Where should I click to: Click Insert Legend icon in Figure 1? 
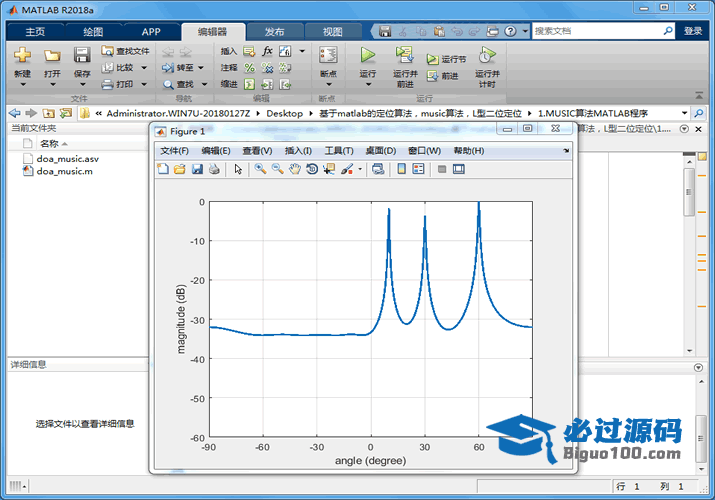click(x=418, y=169)
